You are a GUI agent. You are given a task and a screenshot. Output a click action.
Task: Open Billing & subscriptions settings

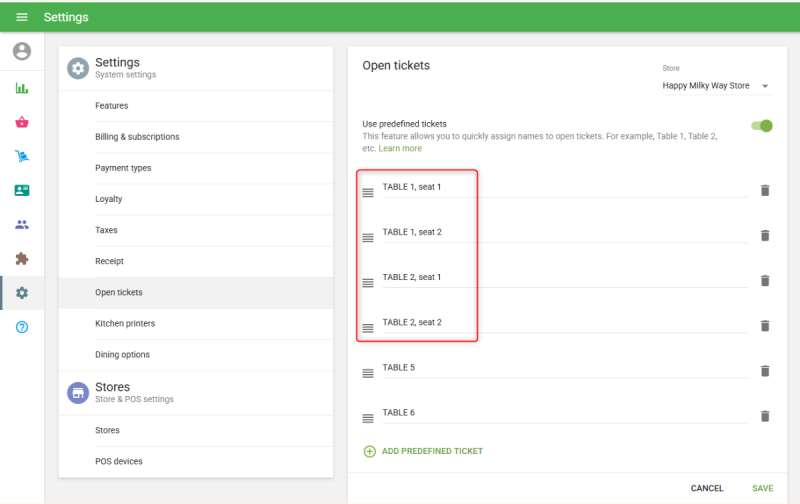click(137, 137)
